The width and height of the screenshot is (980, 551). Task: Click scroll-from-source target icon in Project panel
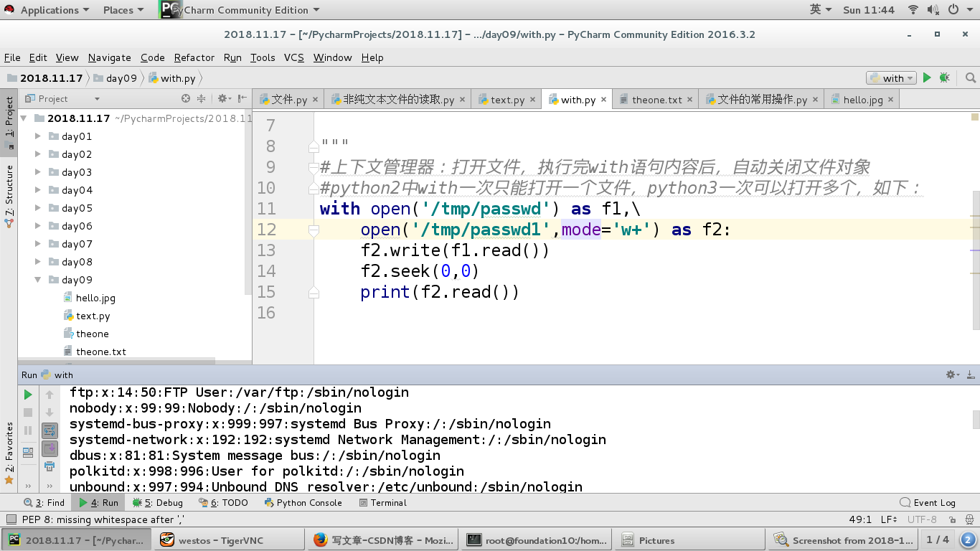[186, 99]
